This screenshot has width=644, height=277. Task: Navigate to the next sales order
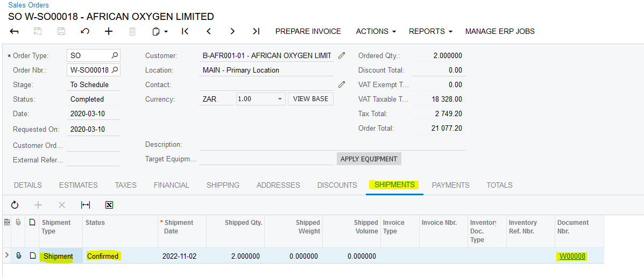coord(232,31)
